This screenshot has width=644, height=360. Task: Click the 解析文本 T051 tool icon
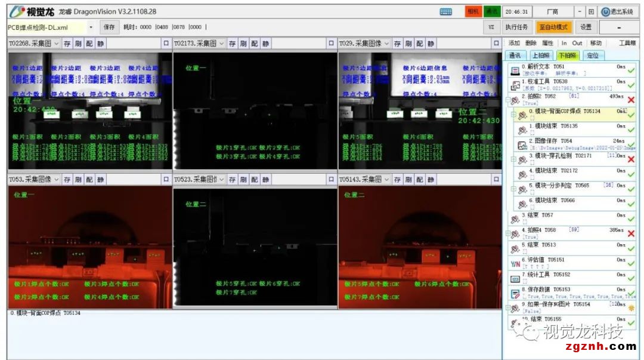[515, 70]
